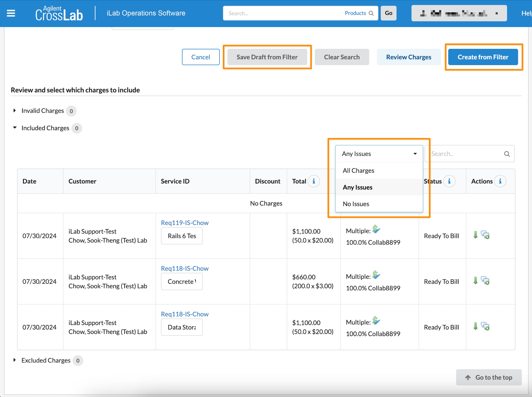Click the Total column info icon

314,181
